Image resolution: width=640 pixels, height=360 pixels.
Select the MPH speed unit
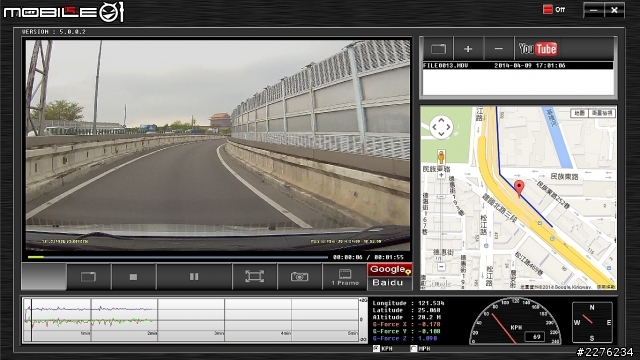420,349
